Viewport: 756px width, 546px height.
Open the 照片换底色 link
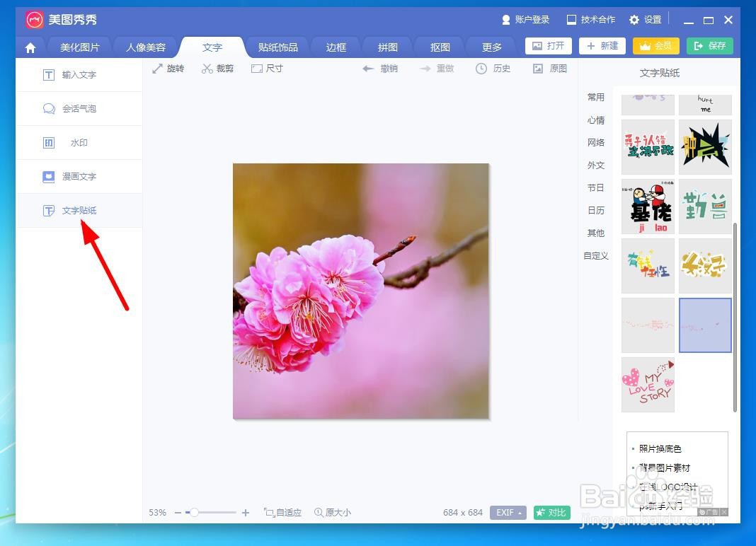coord(660,448)
